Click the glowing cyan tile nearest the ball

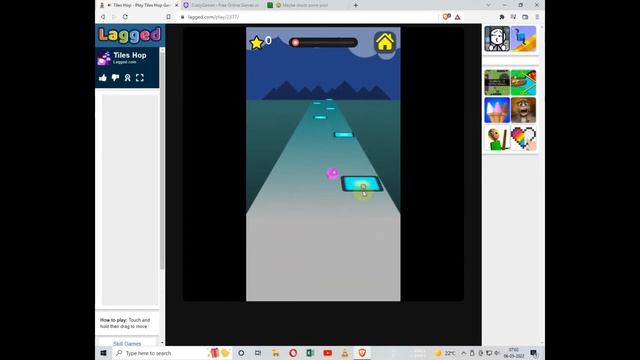[x=362, y=184]
